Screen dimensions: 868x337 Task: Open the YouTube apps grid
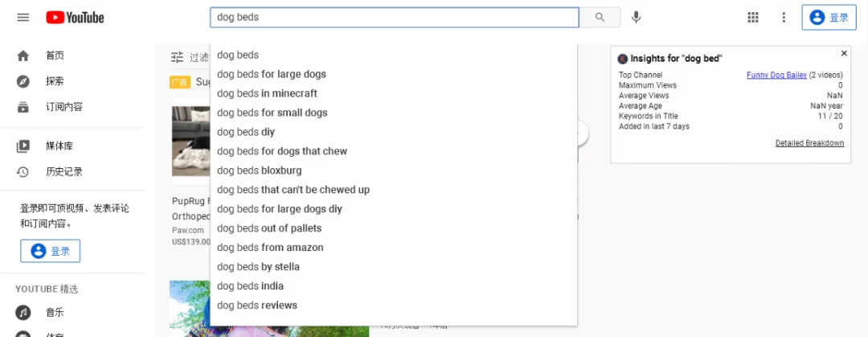coord(753,18)
